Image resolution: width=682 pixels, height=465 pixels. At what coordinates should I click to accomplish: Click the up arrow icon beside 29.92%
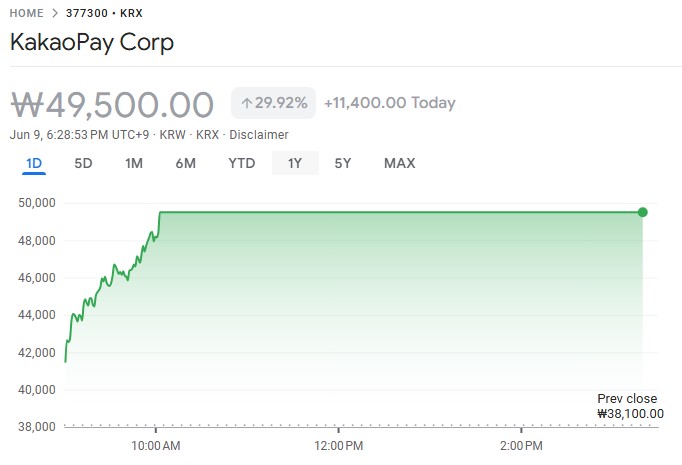pyautogui.click(x=246, y=103)
